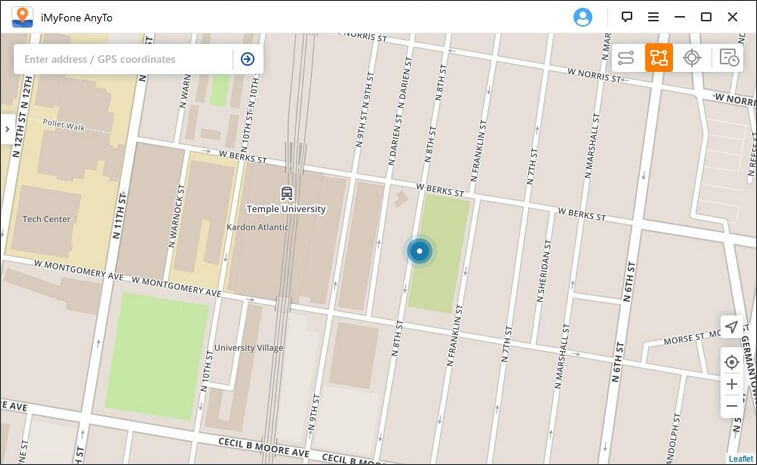Click the address / GPS coordinates search field
757x465 pixels.
123,59
